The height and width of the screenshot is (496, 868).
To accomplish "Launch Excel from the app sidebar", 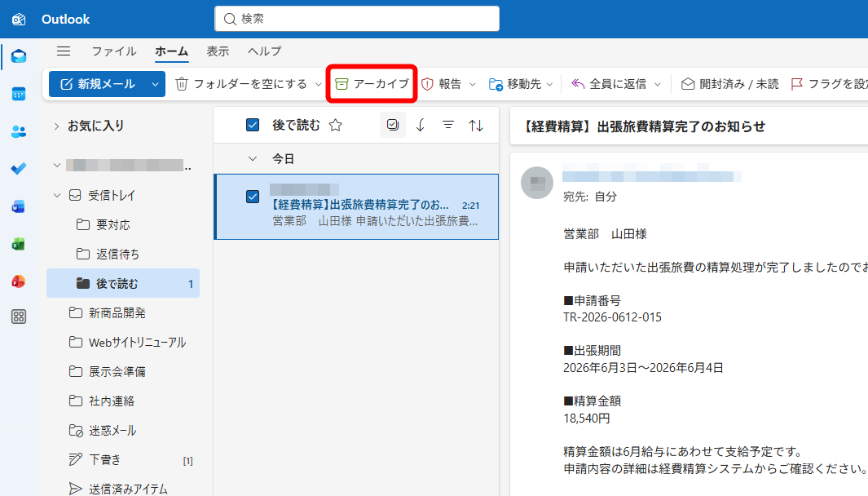I will [x=18, y=244].
